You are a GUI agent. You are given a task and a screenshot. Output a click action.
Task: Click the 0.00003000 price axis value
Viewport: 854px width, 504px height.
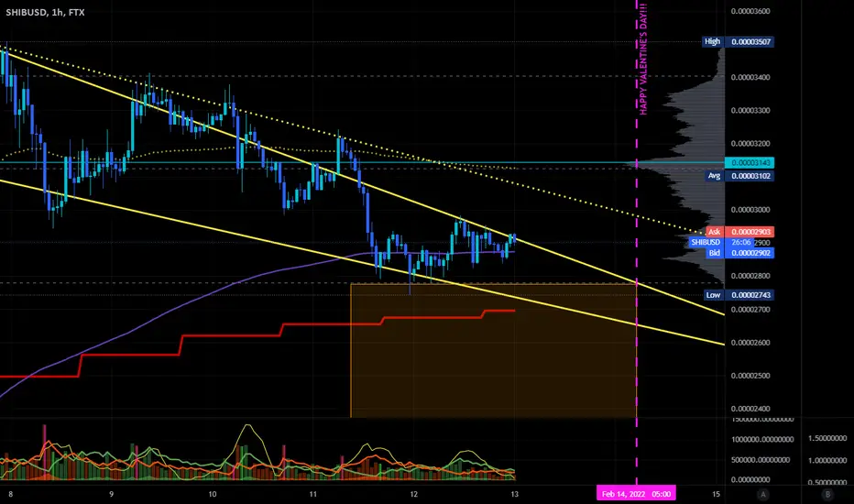click(x=750, y=210)
